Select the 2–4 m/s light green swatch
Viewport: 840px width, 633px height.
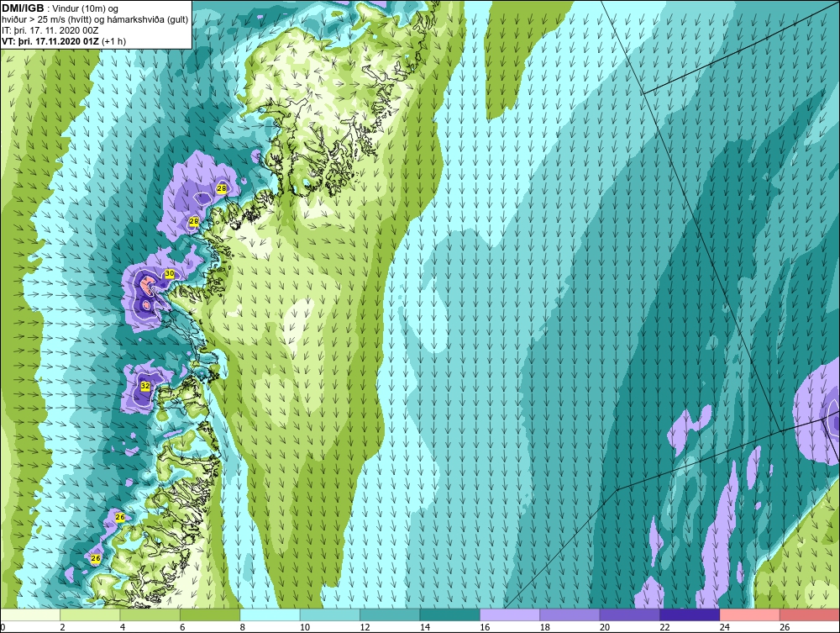[x=90, y=615]
